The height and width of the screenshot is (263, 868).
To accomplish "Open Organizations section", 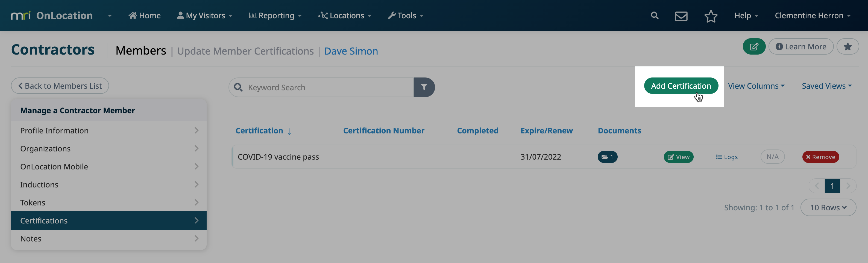I will click(x=108, y=148).
